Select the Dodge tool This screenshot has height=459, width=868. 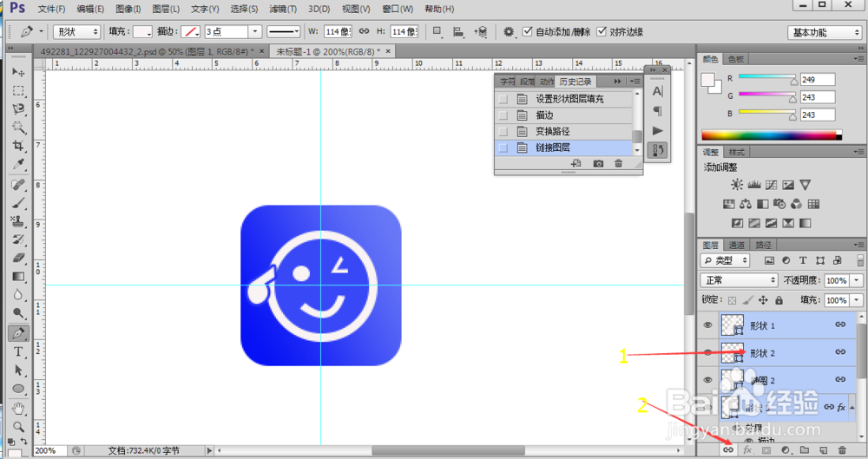pos(18,313)
